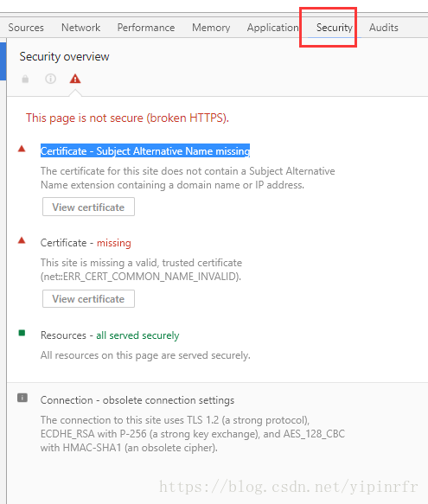Click the 'This page is not secure' message
This screenshot has height=504, width=428.
click(127, 118)
